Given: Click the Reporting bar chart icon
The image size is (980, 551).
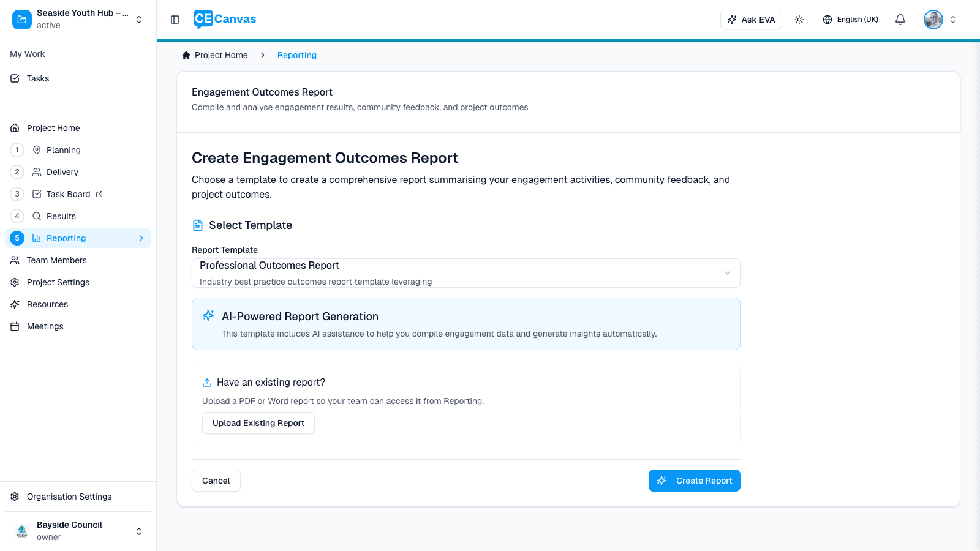Looking at the screenshot, I should [x=37, y=238].
